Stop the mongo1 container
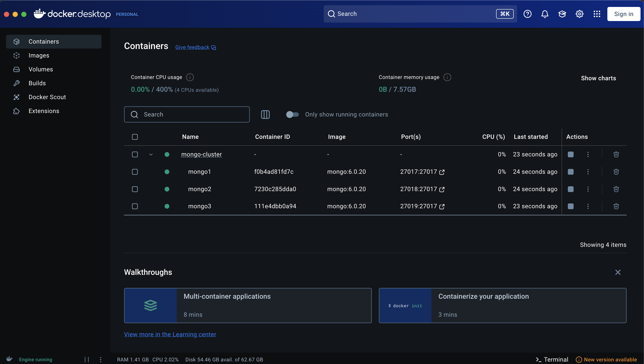644x364 pixels. [570, 172]
